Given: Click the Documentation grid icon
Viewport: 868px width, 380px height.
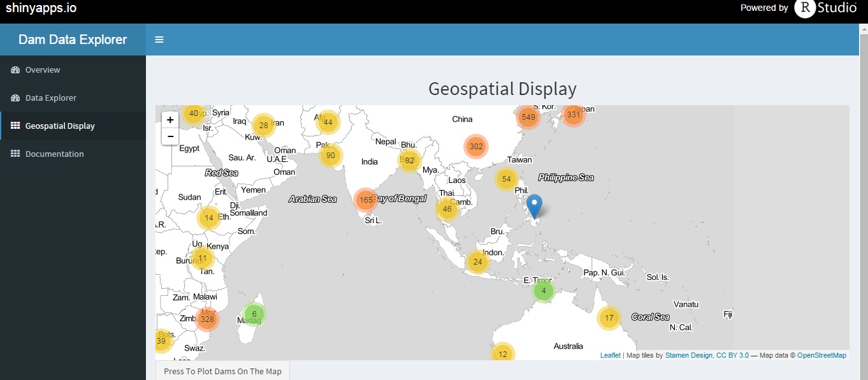Looking at the screenshot, I should 15,154.
